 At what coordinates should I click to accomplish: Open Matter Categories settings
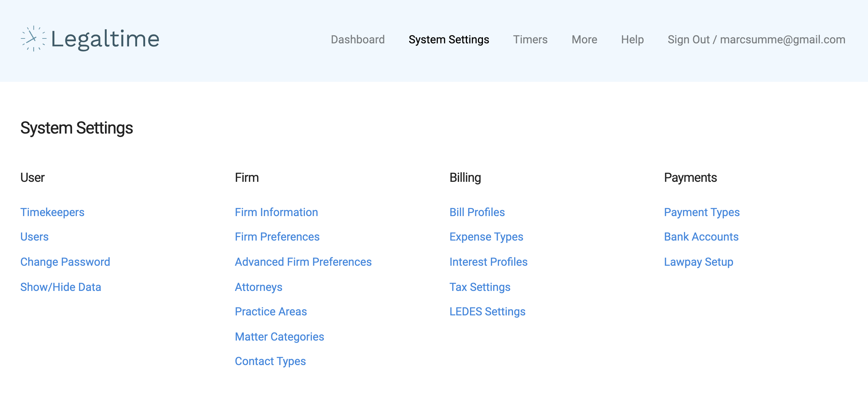coord(279,337)
